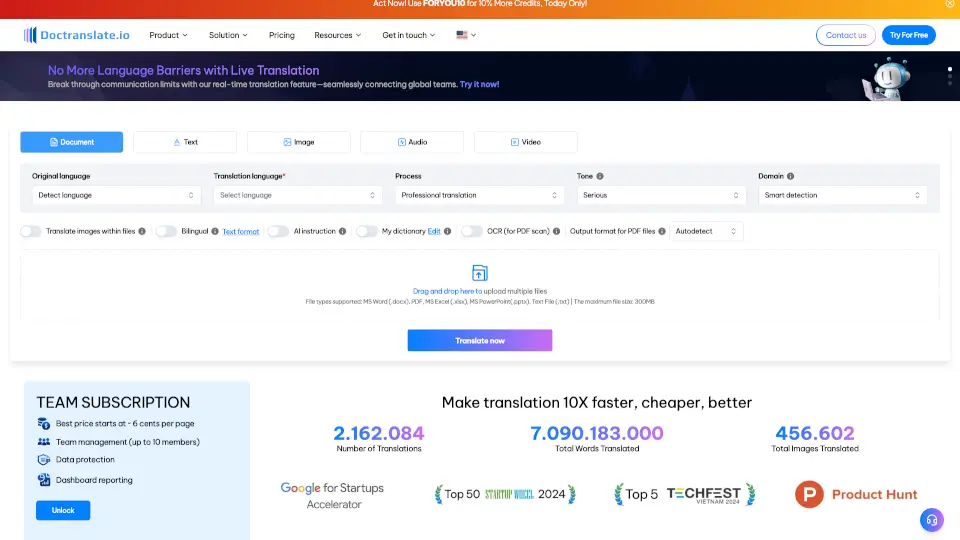960x540 pixels.
Task: Click the info icon beside Bilingual
Action: 215,231
